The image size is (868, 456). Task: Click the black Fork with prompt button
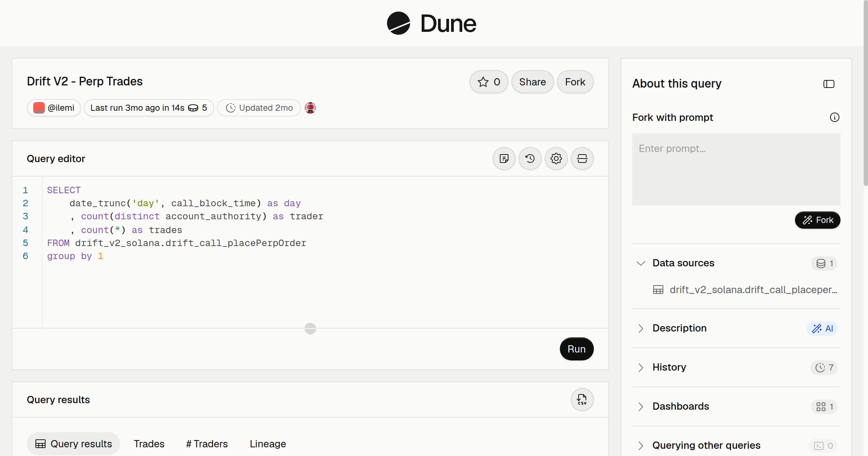click(817, 220)
